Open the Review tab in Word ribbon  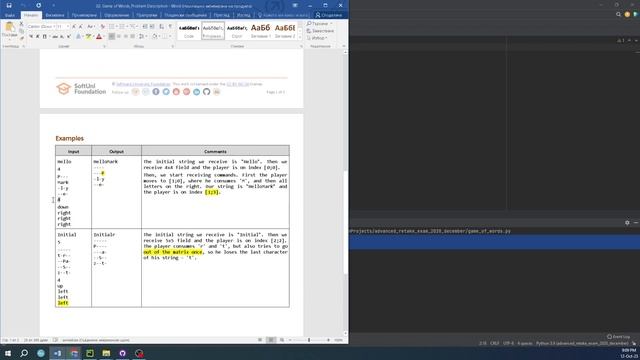pyautogui.click(x=222, y=15)
